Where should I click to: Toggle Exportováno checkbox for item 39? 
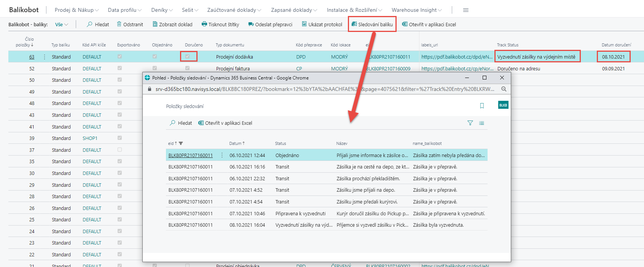[x=120, y=138]
